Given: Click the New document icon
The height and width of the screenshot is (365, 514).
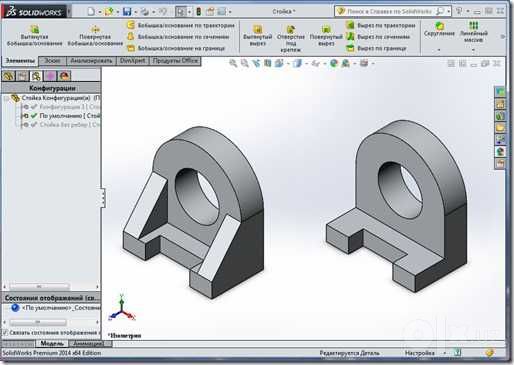Looking at the screenshot, I should (x=91, y=11).
